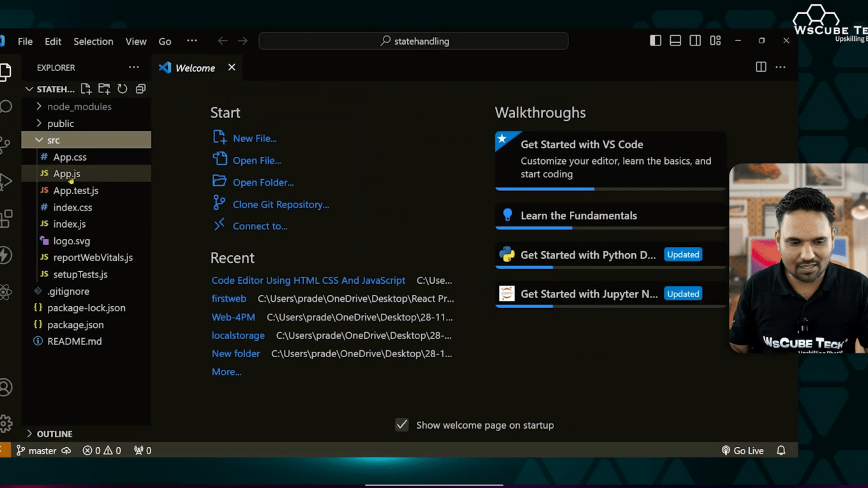Open recent project firstweb
This screenshot has height=488, width=868.
(229, 299)
